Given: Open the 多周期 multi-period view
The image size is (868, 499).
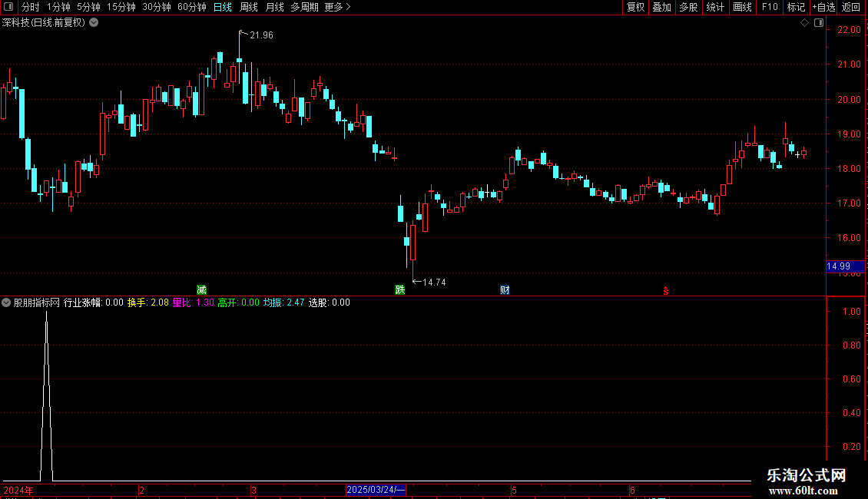Looking at the screenshot, I should 304,7.
